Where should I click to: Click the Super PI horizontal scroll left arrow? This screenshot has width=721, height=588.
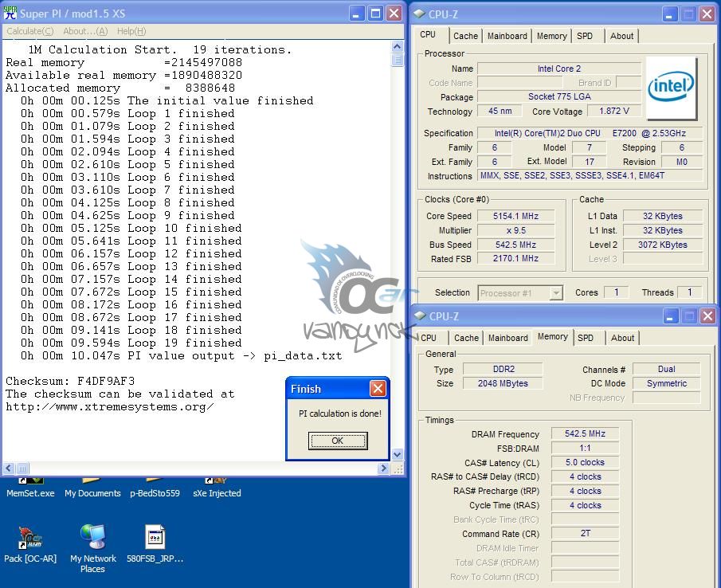[x=8, y=468]
